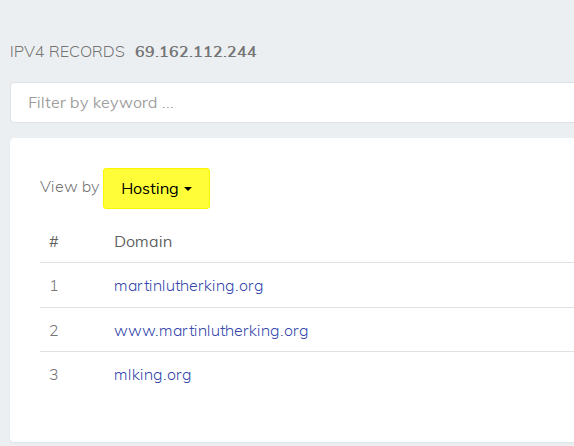Screen dimensions: 574x446
Task: Click the # column header
Action: click(x=54, y=242)
